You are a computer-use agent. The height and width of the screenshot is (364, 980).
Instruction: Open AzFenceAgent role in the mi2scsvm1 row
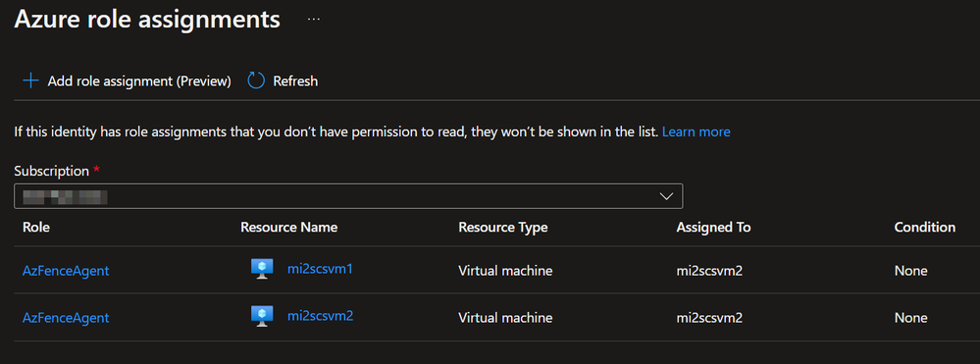[x=66, y=271]
